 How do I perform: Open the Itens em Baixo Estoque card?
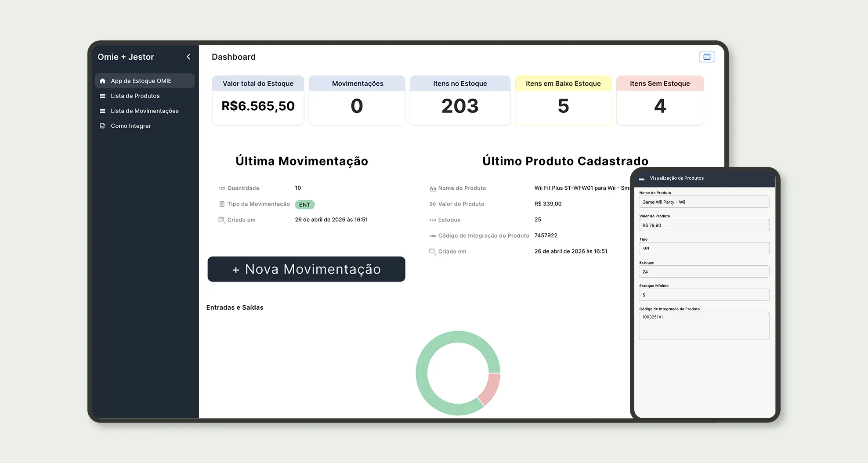(x=563, y=101)
